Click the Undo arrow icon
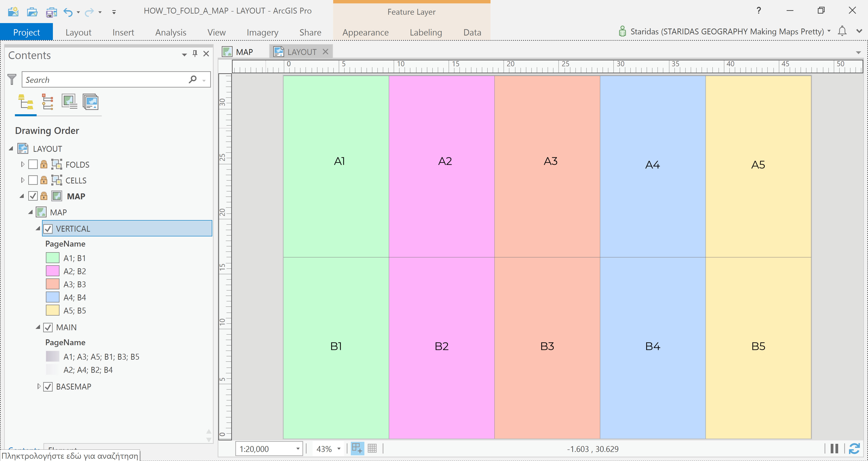Image resolution: width=868 pixels, height=461 pixels. (x=68, y=12)
